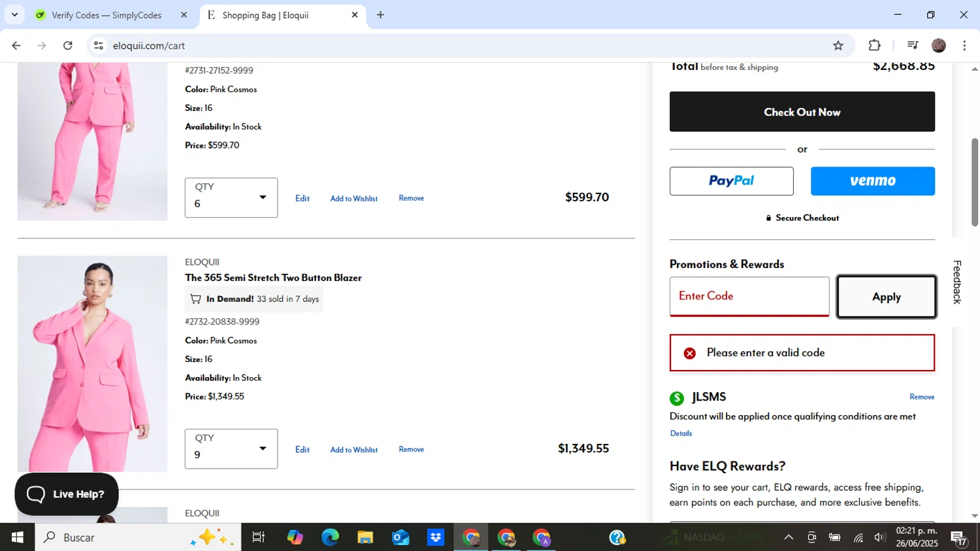
Task: Remove the Two Button Blazer from bag
Action: coord(411,449)
